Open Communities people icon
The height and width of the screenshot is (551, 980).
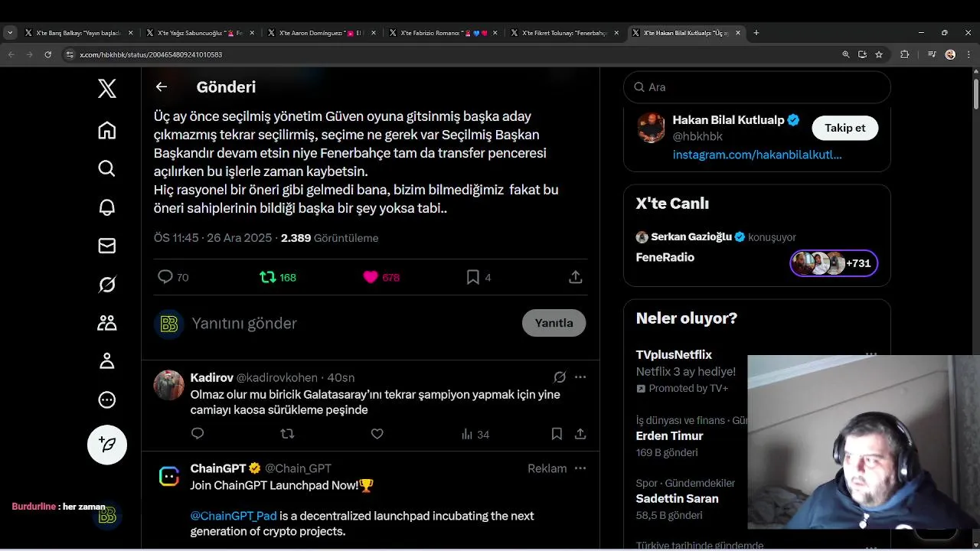107,323
